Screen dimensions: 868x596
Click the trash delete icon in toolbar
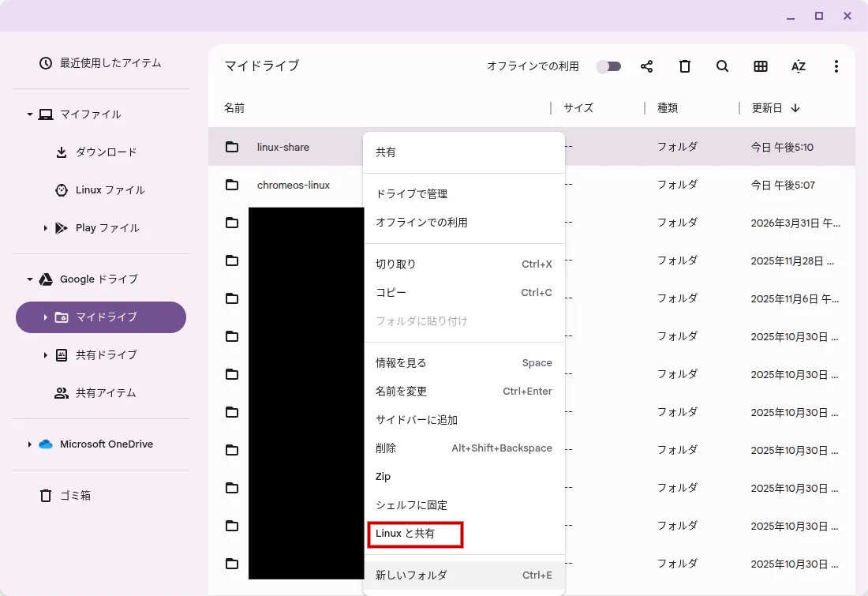click(685, 66)
